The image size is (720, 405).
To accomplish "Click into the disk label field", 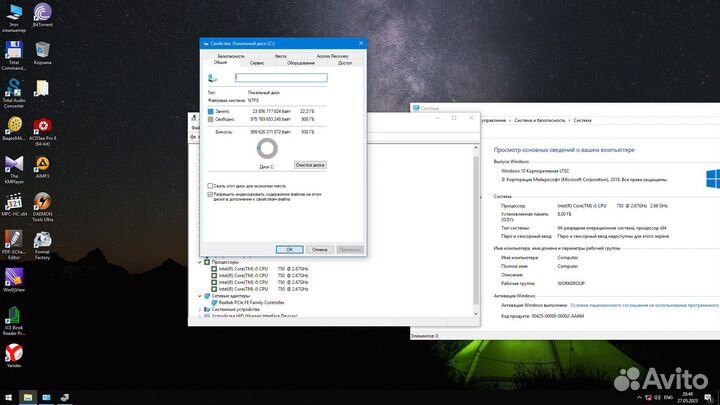I will (281, 78).
